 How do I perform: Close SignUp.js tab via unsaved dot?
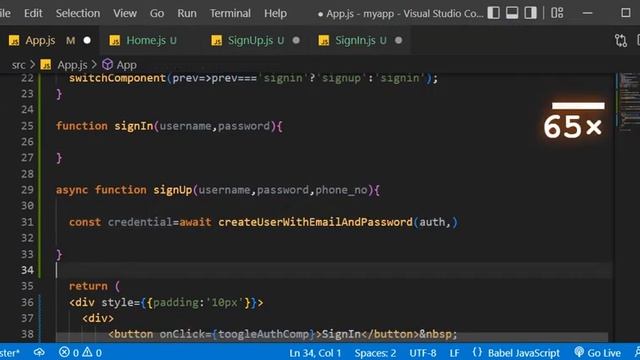[296, 40]
